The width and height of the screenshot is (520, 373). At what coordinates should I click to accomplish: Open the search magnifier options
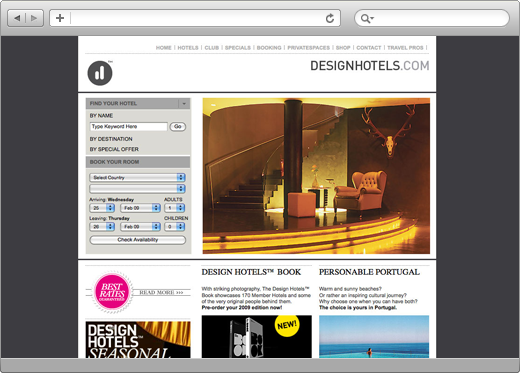point(367,19)
